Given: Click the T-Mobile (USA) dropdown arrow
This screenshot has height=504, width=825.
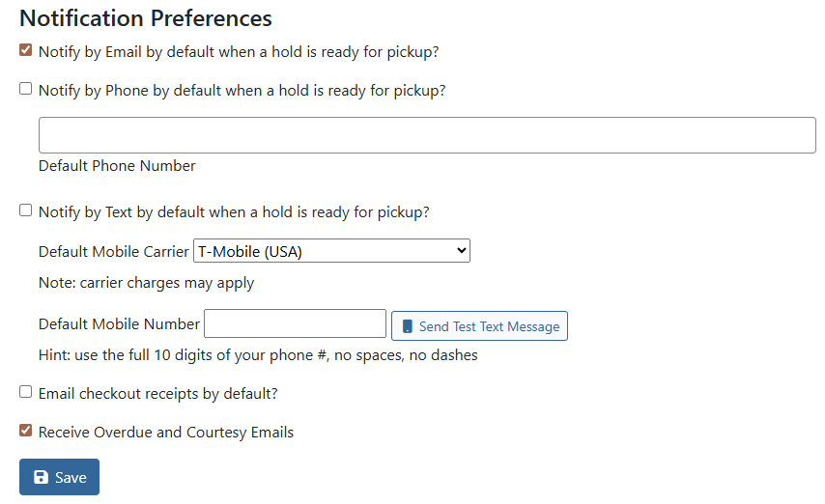Looking at the screenshot, I should pos(461,251).
